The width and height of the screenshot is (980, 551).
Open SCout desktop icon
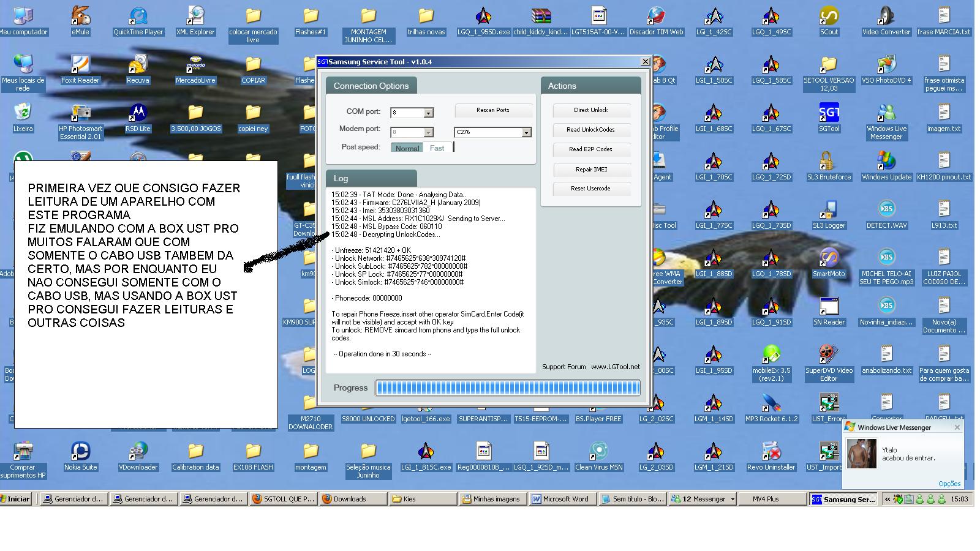[x=829, y=21]
